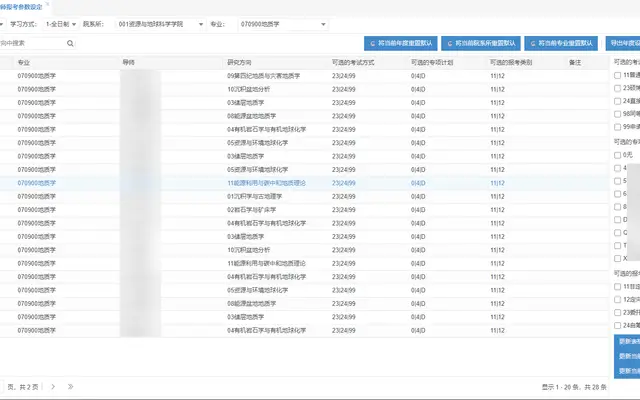Select the row 09第四纪地质与灾害地质学
The height and width of the screenshot is (400, 640).
(304, 76)
